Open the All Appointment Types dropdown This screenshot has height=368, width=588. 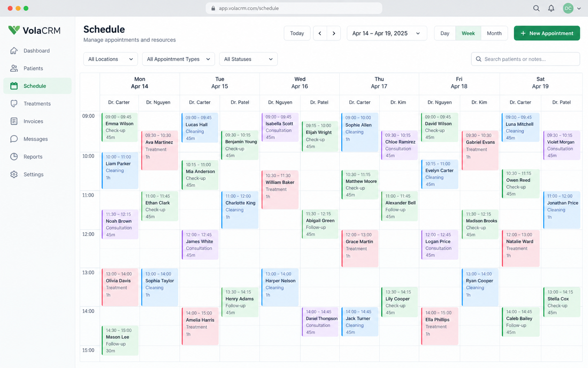click(178, 59)
